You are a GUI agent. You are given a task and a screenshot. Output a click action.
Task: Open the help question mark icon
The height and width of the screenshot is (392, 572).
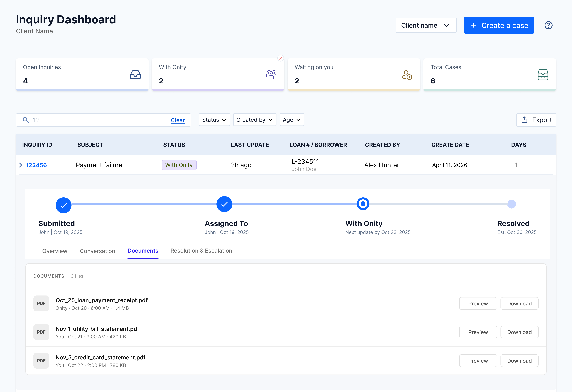548,25
